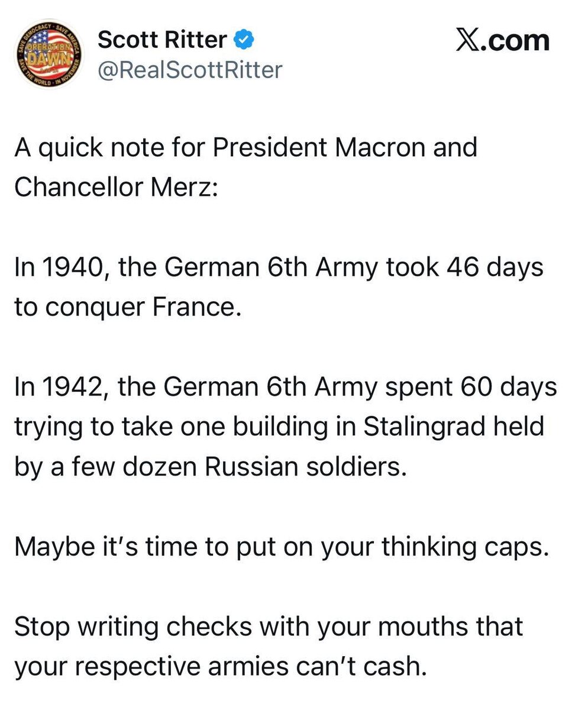Click the X logo in X.com

pyautogui.click(x=468, y=40)
